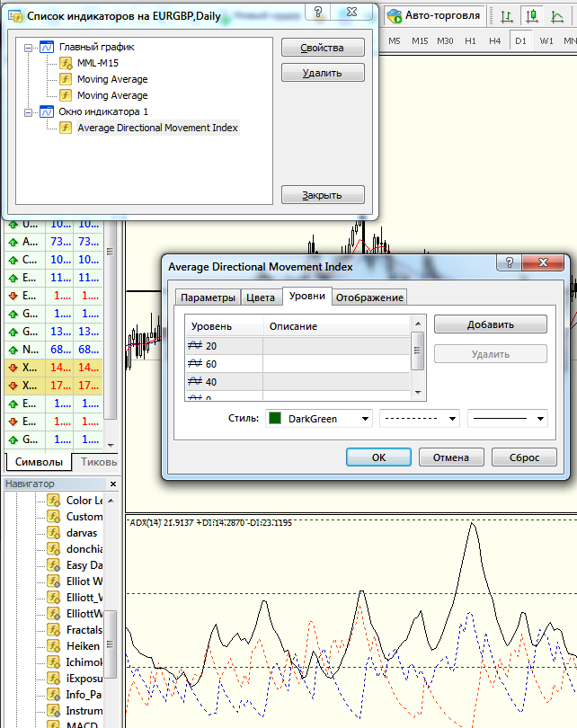Click the Окно индикатора 1 chart icon
Viewport: 577px width, 728px height.
tap(47, 111)
